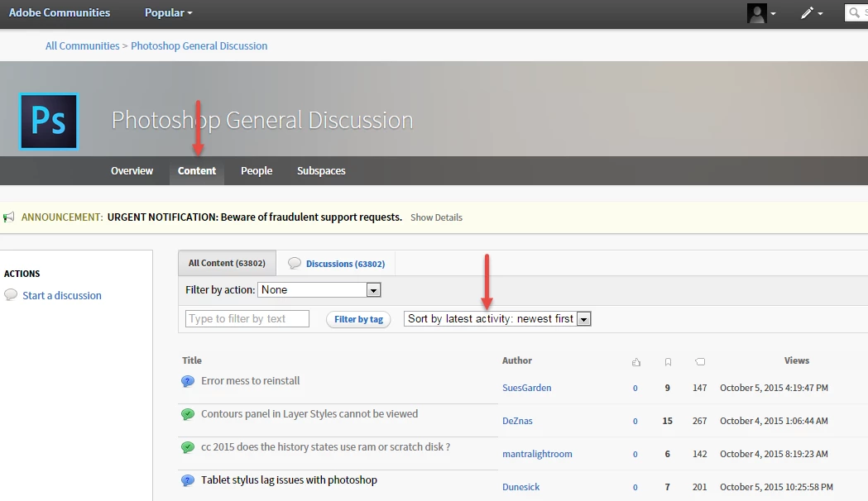868x501 pixels.
Task: Click question icon for Error mess to reinstall
Action: pyautogui.click(x=188, y=381)
